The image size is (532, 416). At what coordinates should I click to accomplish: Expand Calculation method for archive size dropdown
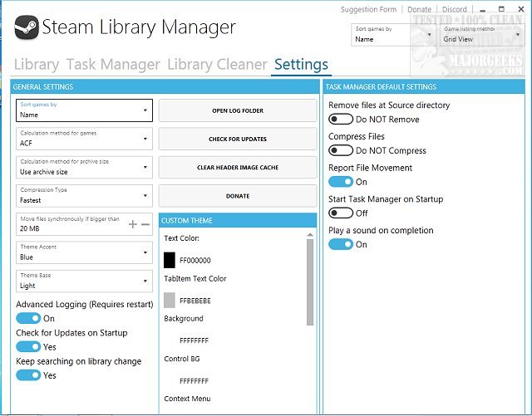pos(84,167)
